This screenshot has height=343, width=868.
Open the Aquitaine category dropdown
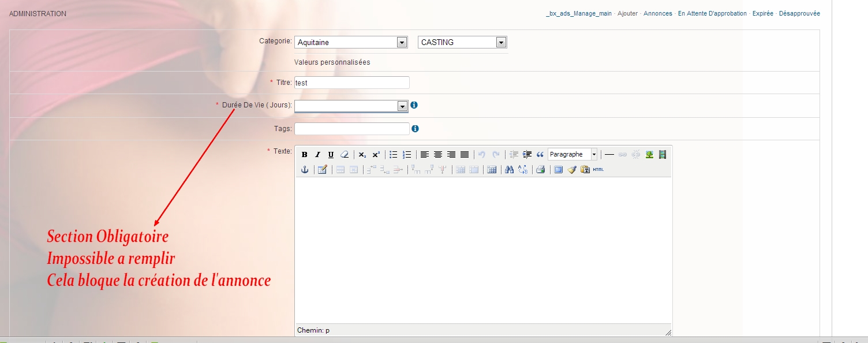402,42
